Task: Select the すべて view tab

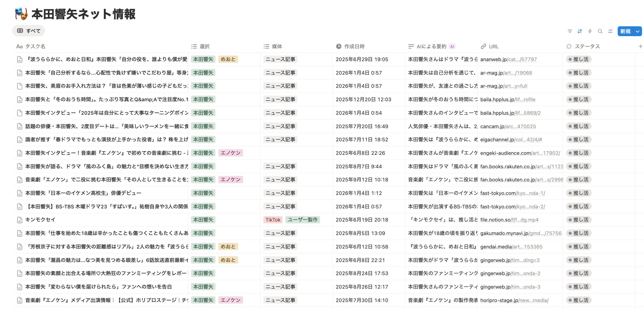Action: (29, 31)
